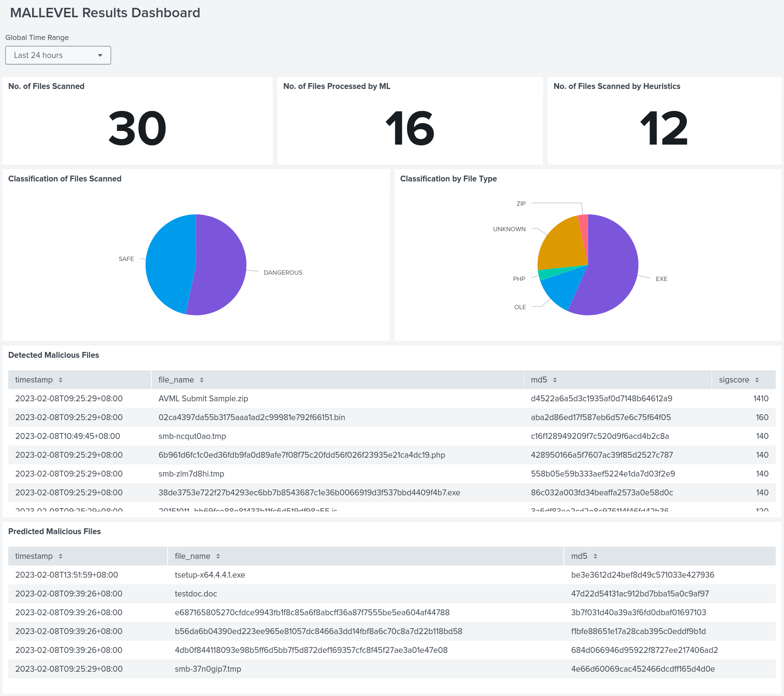Click the tsetup-x64.4.4.1.exe row
Screen dimensions: 784x696
[210, 575]
